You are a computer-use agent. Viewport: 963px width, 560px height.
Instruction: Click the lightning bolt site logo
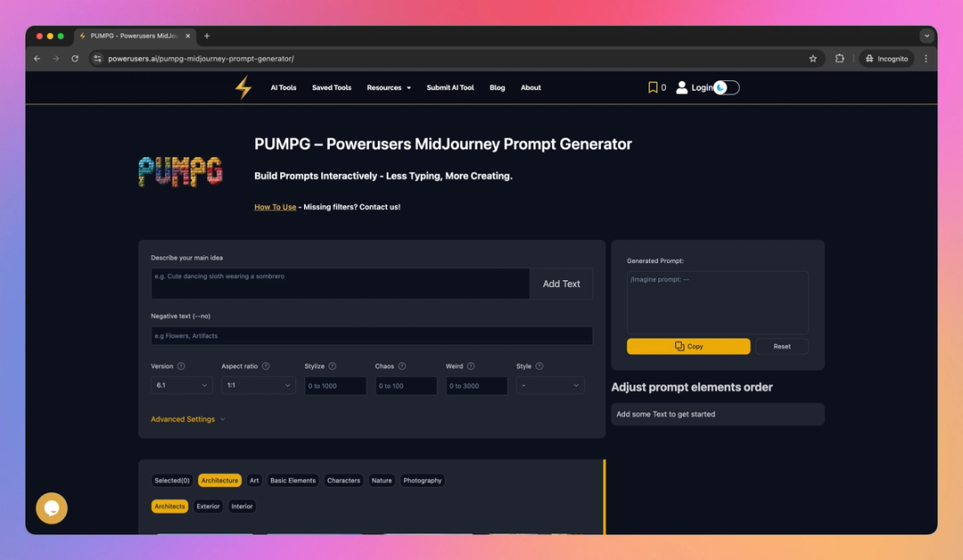242,87
